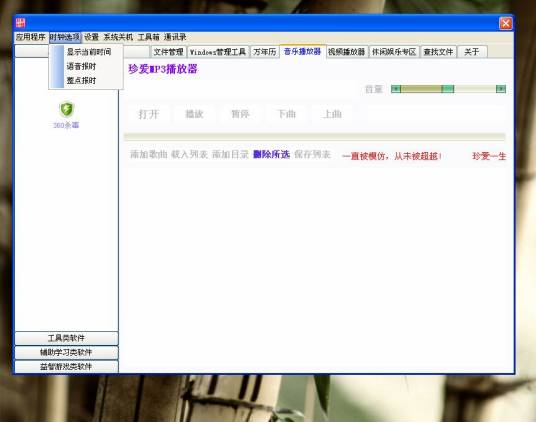Click the song progress bar
Viewport: 536px width, 422px height.
[314, 137]
